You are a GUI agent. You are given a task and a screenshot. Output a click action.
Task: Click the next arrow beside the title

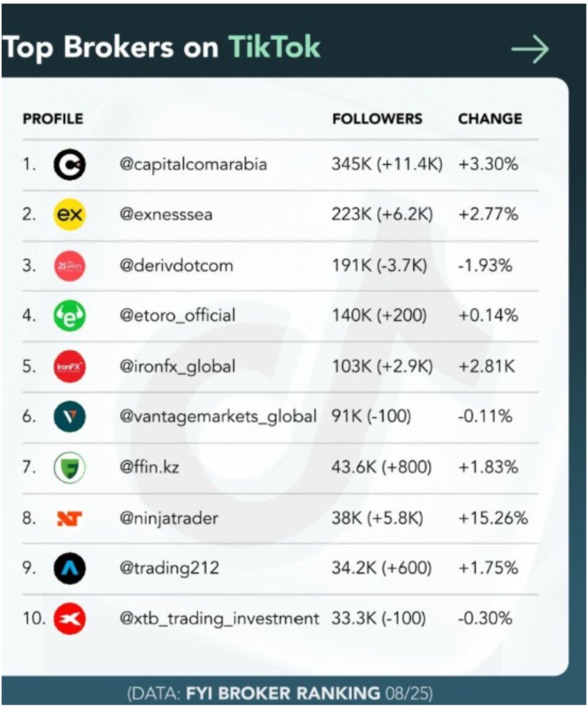(530, 49)
